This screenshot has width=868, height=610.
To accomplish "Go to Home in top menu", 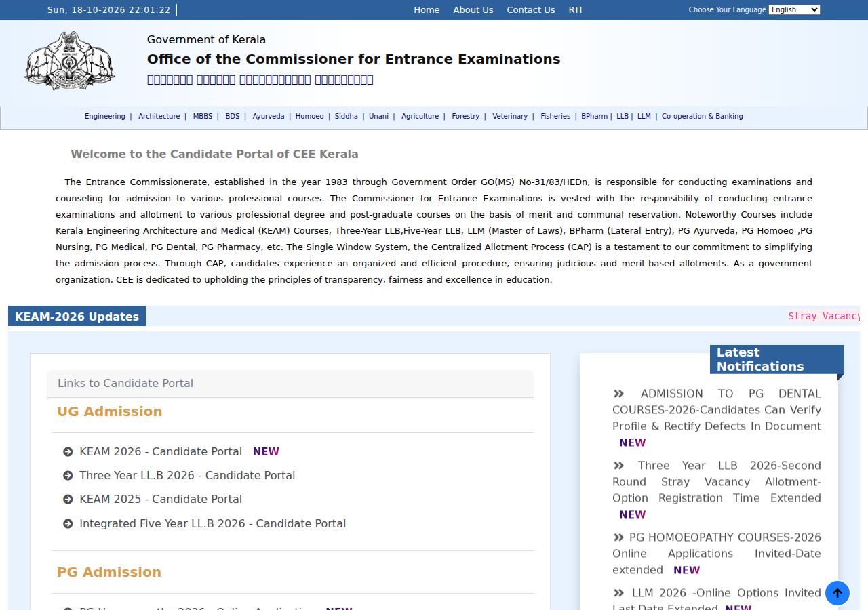I will tap(427, 9).
